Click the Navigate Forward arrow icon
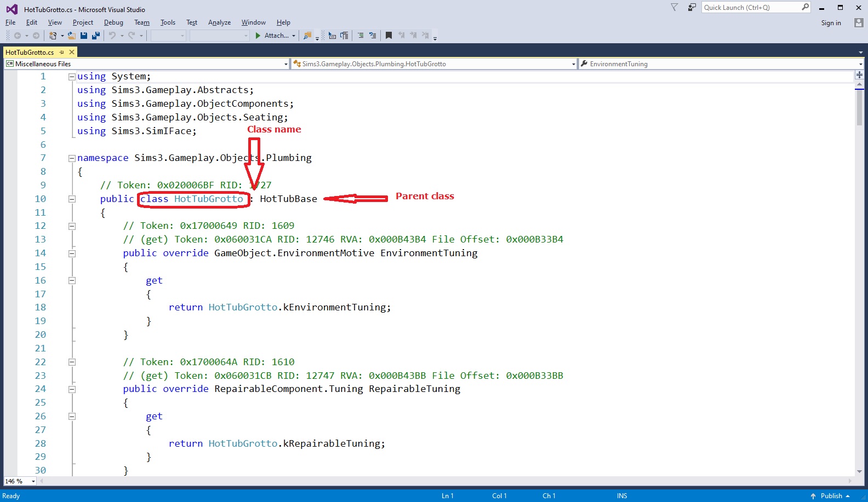This screenshot has width=868, height=502. (x=36, y=36)
